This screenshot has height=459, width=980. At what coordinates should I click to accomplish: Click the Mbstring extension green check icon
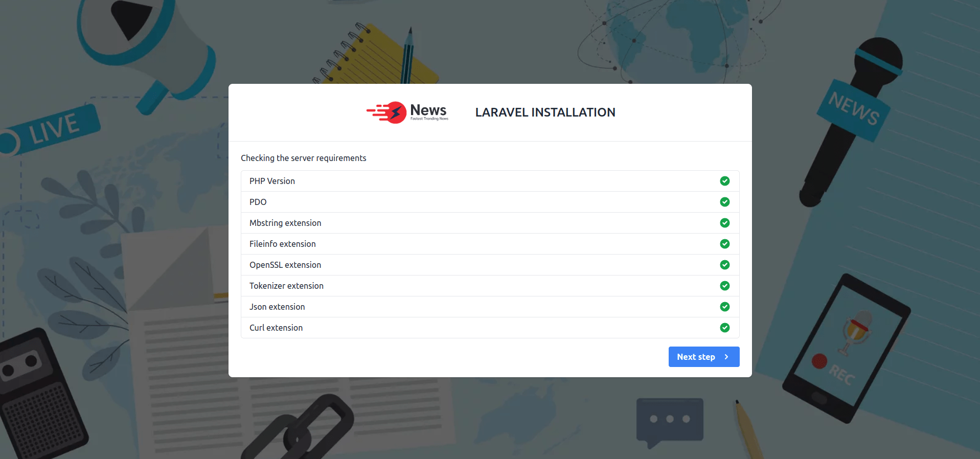724,223
